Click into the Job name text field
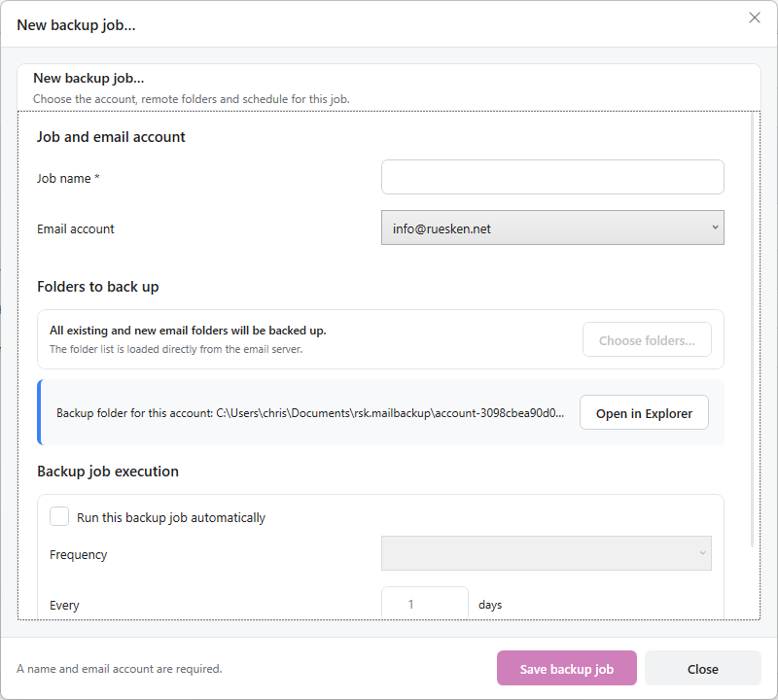 pos(552,177)
